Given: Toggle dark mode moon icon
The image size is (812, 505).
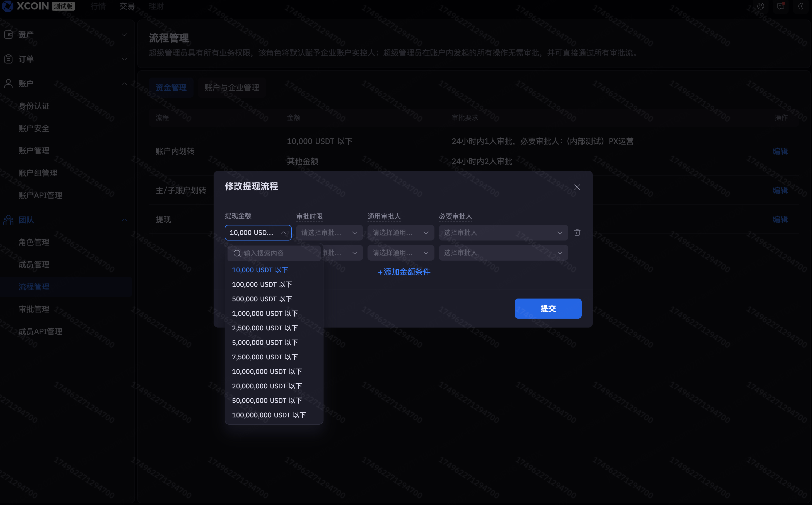Looking at the screenshot, I should pos(801,6).
